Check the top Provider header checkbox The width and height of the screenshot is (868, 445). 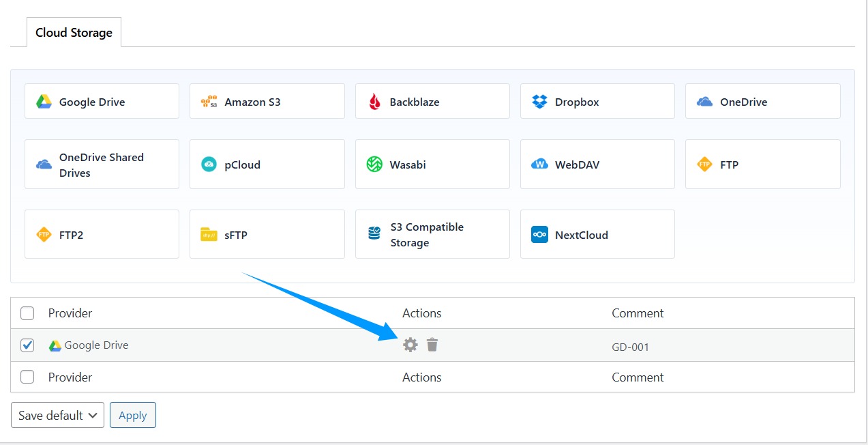coord(27,313)
